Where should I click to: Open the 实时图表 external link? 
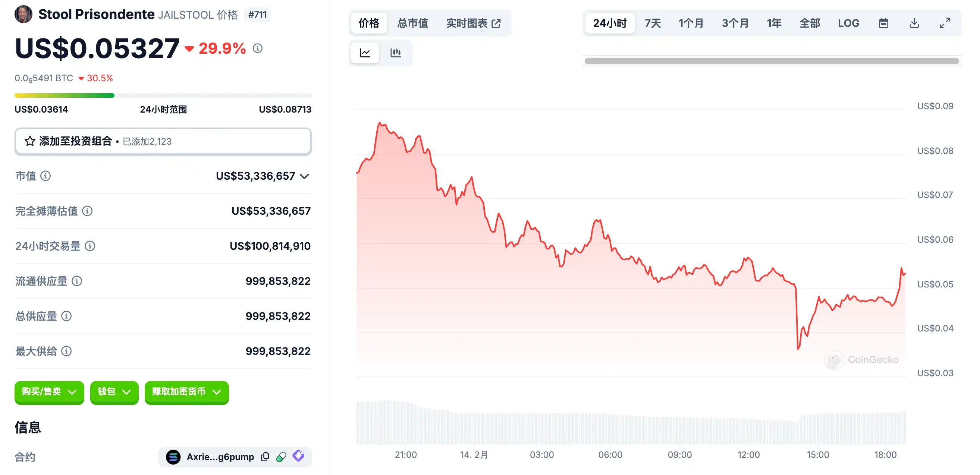(473, 23)
